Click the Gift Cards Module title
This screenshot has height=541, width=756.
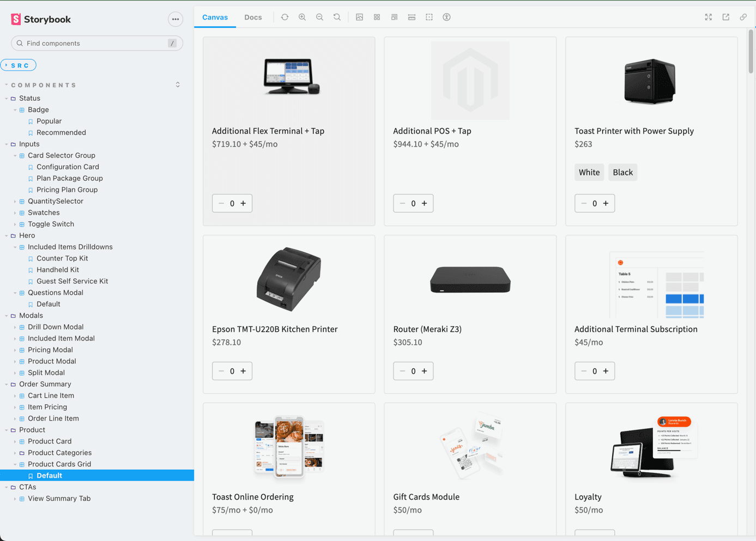[x=426, y=497]
